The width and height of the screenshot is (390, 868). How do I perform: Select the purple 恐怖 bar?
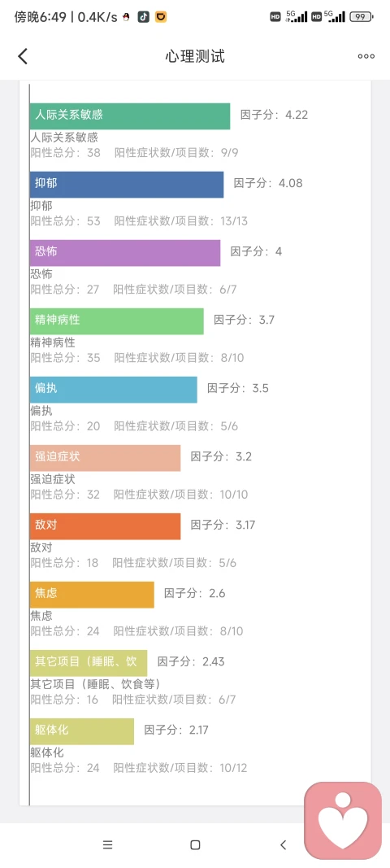[x=125, y=252]
